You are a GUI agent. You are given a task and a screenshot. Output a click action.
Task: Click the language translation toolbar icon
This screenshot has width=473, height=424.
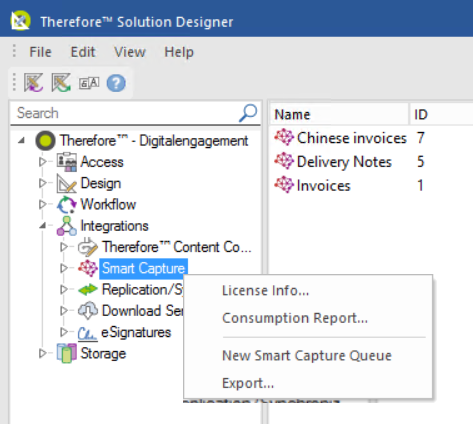click(x=89, y=83)
